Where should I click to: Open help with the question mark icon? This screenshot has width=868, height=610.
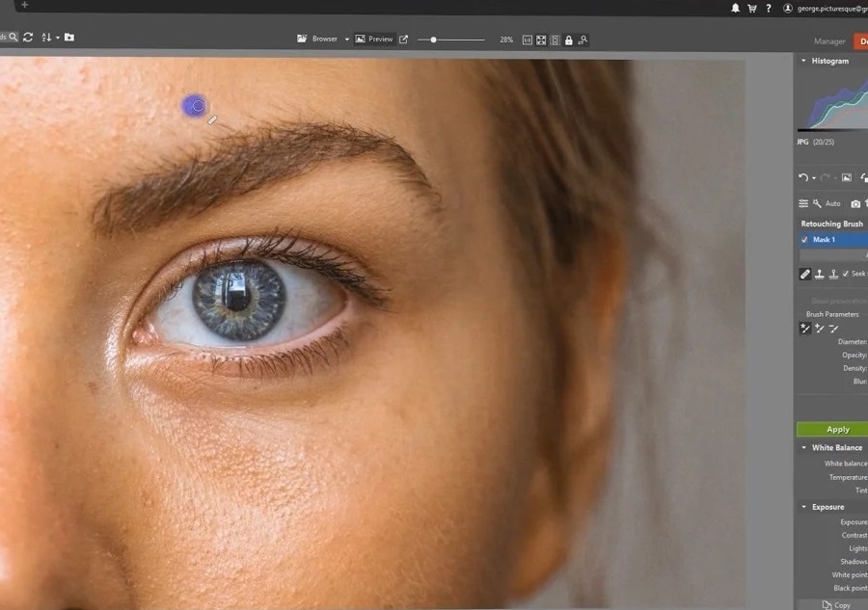(x=769, y=9)
